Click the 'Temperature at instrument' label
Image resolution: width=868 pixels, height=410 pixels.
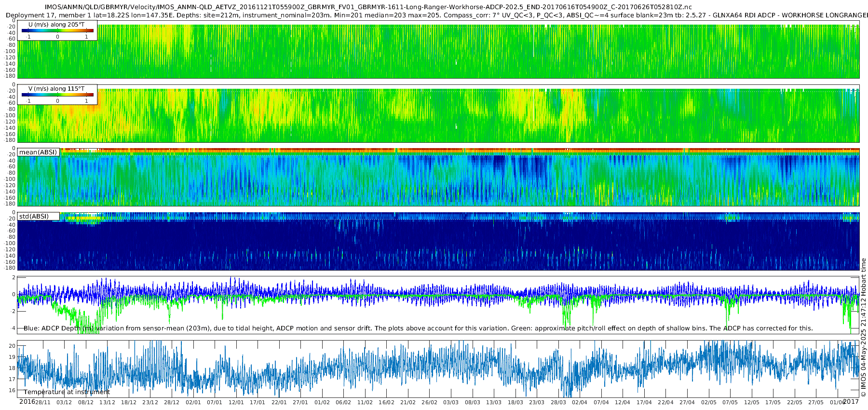tap(67, 392)
